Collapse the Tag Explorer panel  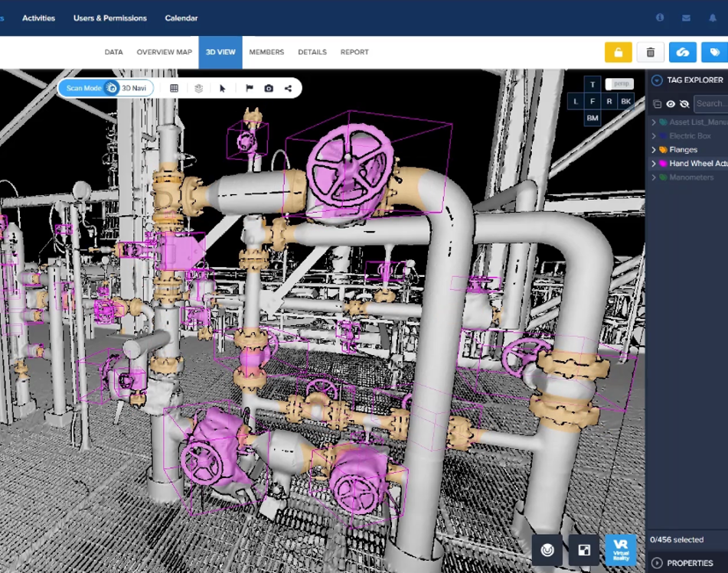(657, 80)
